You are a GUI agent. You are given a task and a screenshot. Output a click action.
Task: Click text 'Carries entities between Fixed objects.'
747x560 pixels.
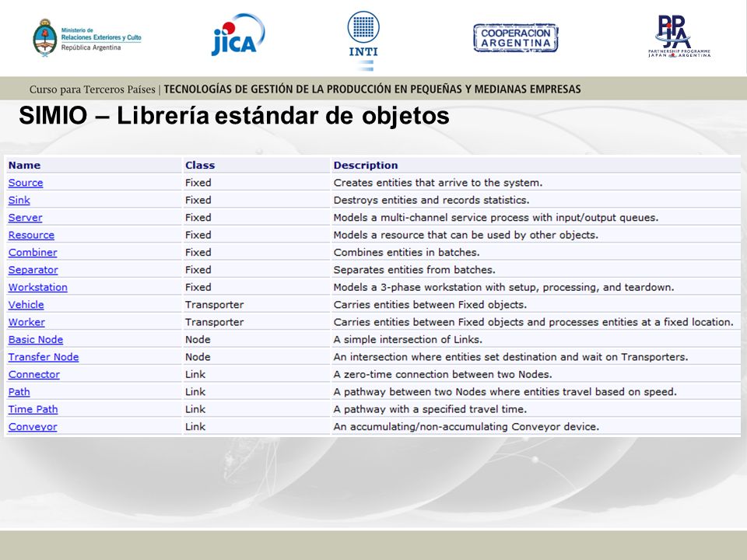pyautogui.click(x=430, y=305)
